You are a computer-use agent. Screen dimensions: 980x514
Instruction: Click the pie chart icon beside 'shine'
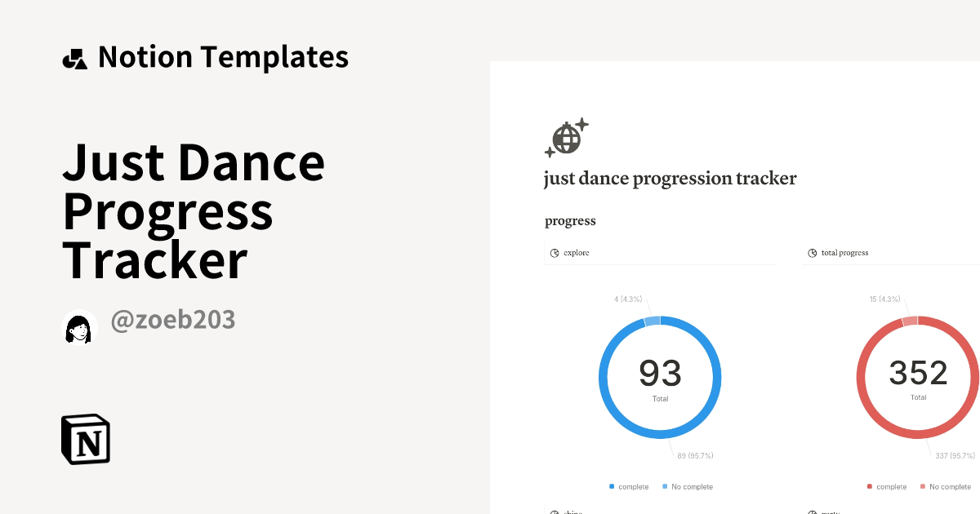point(554,511)
